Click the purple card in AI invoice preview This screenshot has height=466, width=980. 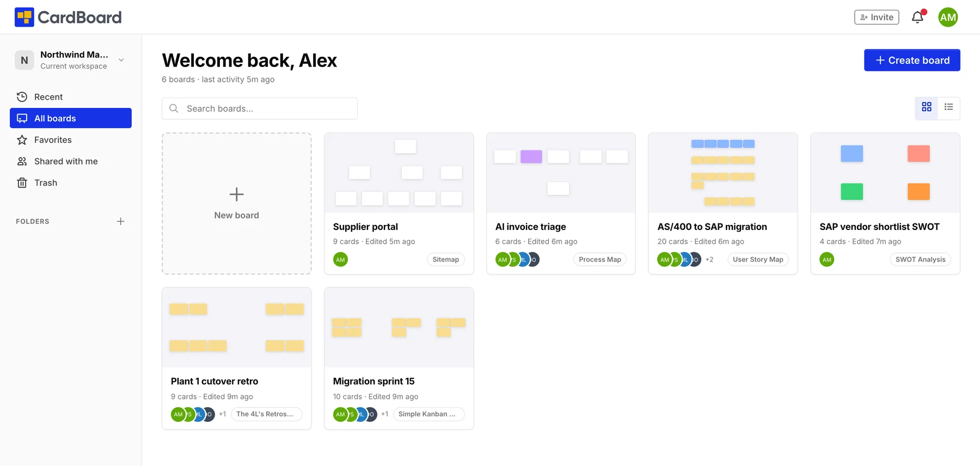[x=531, y=157]
